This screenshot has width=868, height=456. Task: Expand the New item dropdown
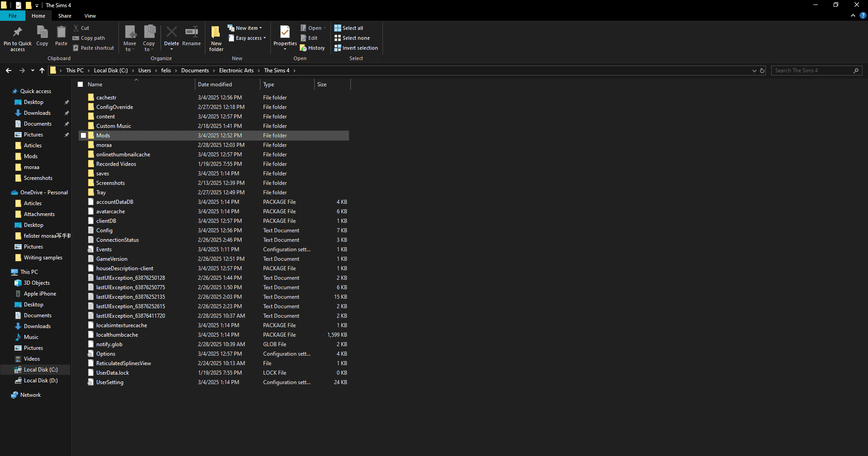pyautogui.click(x=245, y=28)
